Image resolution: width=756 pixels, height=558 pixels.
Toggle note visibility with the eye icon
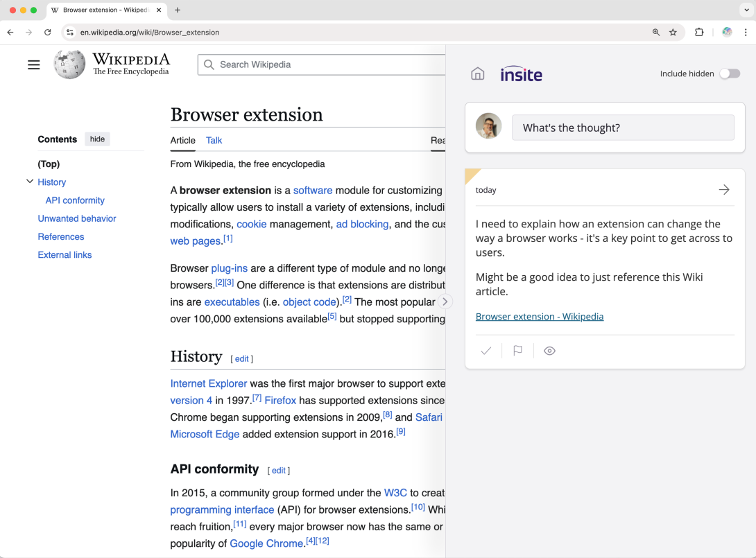coord(549,351)
